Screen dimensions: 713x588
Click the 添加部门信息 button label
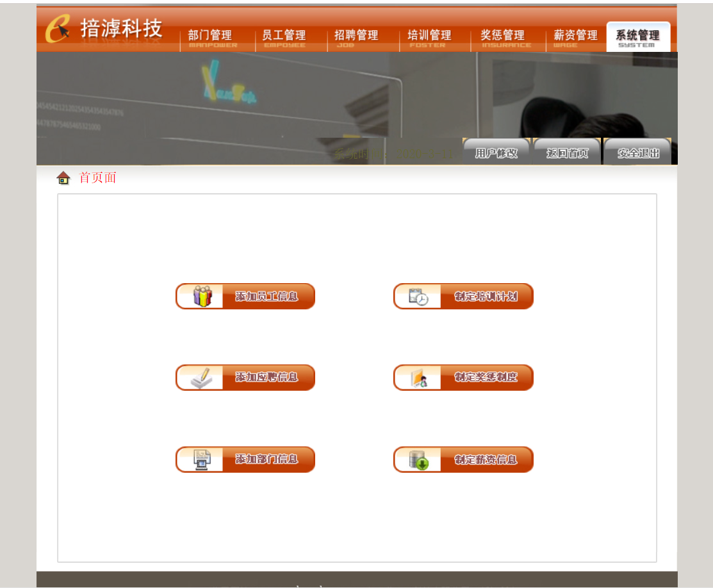point(266,459)
